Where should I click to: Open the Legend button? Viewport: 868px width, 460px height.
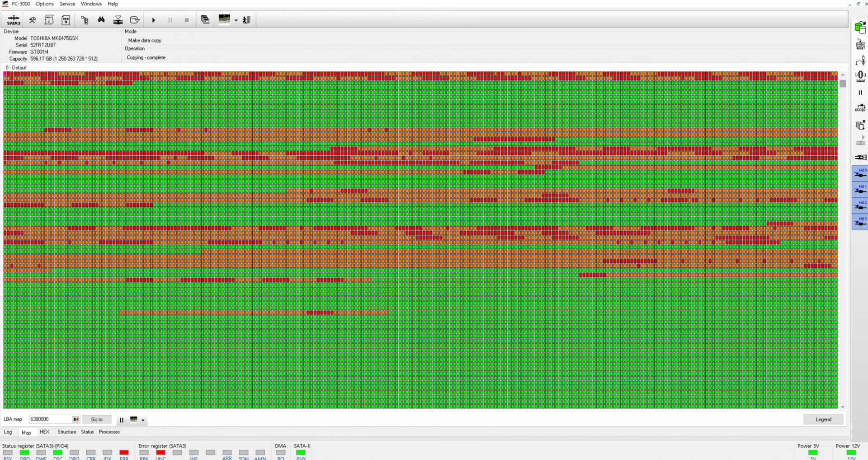pos(823,419)
